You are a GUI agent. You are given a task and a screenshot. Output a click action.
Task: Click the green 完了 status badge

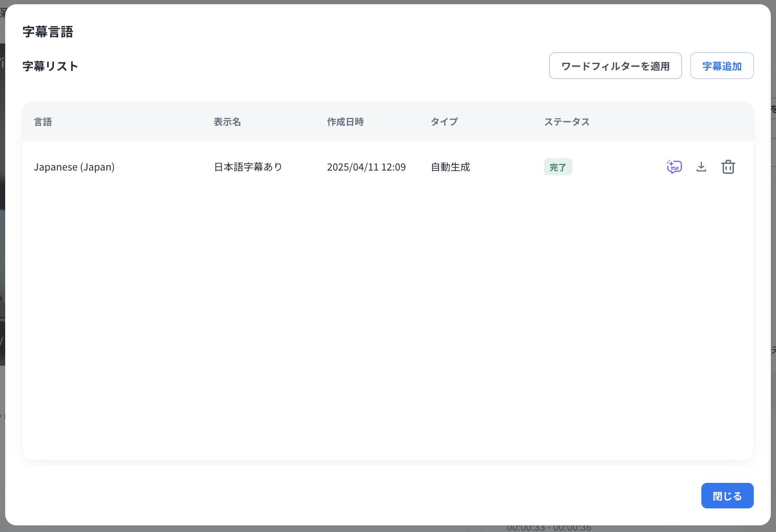tap(558, 167)
